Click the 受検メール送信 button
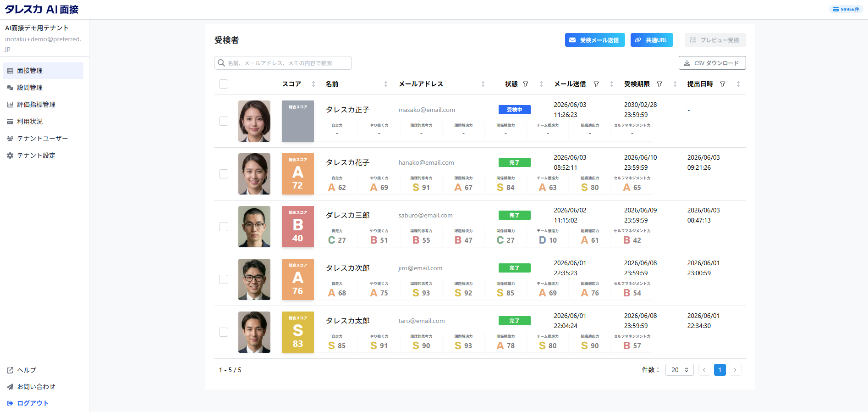868x412 pixels. [x=595, y=40]
